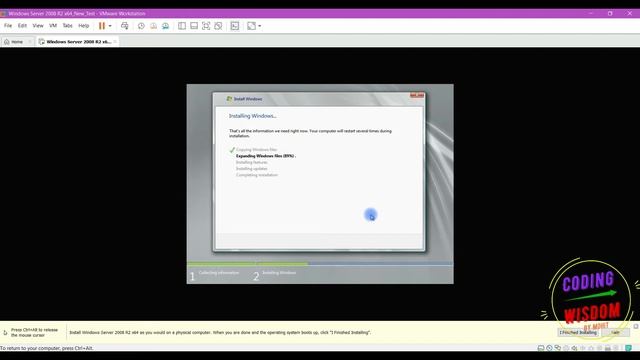Enter full screen mode
The image size is (640, 360).
click(x=206, y=26)
